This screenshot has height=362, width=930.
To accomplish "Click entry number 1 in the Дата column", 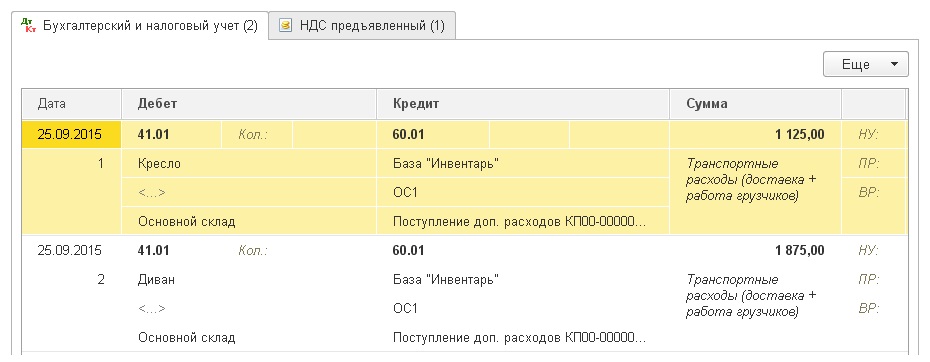I will pos(101,163).
